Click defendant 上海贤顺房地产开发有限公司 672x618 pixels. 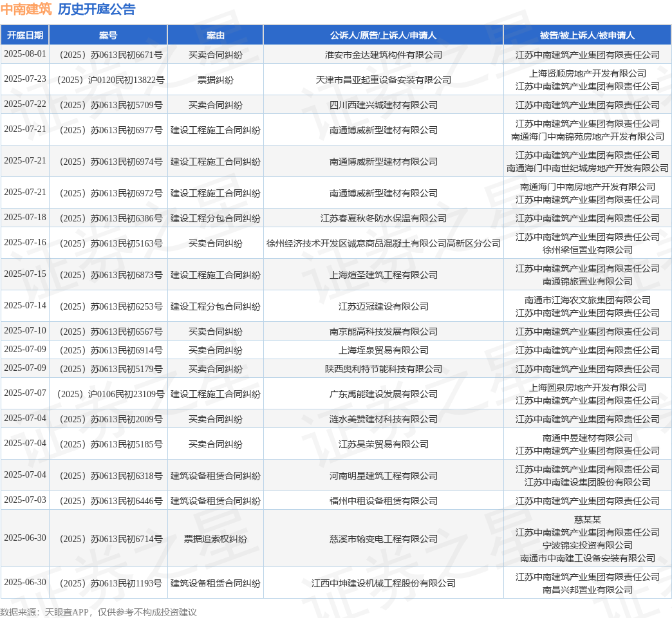tap(587, 73)
